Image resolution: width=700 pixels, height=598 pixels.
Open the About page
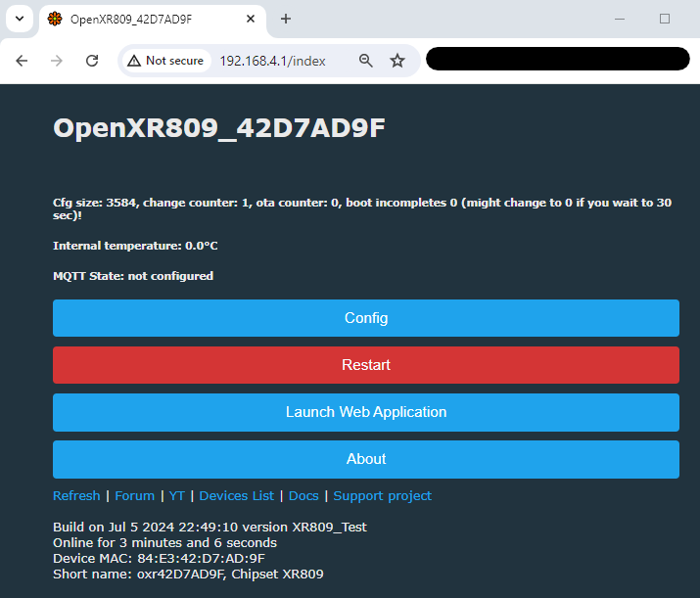(x=366, y=459)
